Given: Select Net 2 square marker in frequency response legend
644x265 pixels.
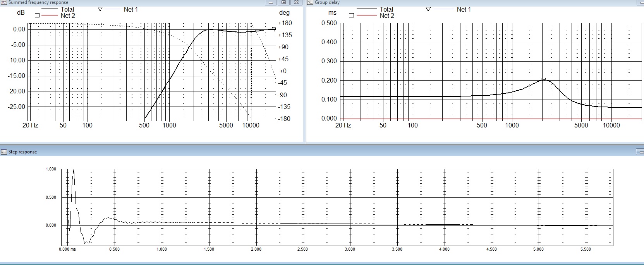Looking at the screenshot, I should pyautogui.click(x=37, y=16).
